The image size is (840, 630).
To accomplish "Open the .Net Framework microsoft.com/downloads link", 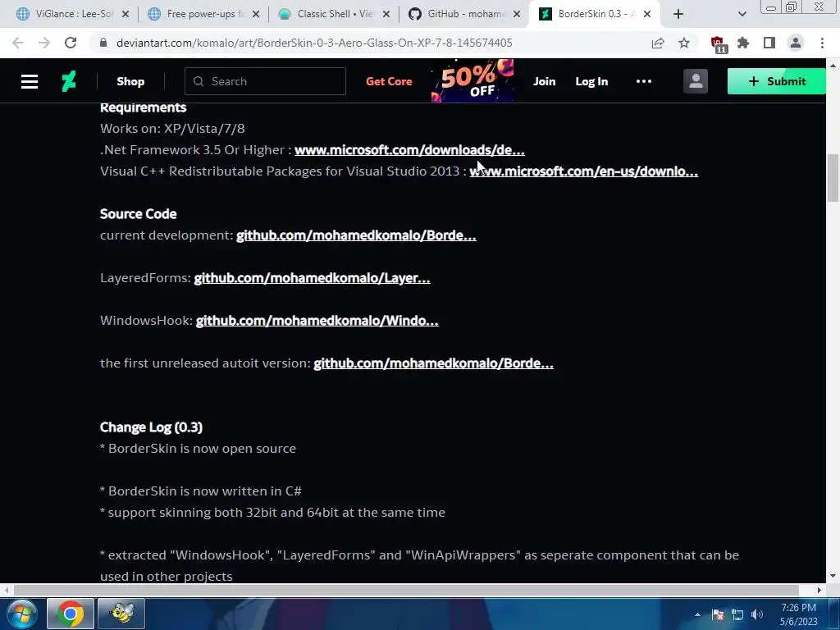I will click(410, 150).
